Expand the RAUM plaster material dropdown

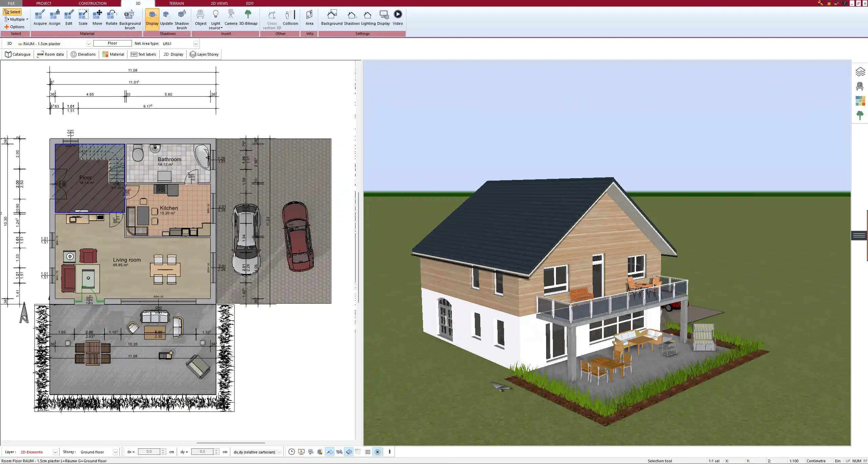click(x=89, y=44)
